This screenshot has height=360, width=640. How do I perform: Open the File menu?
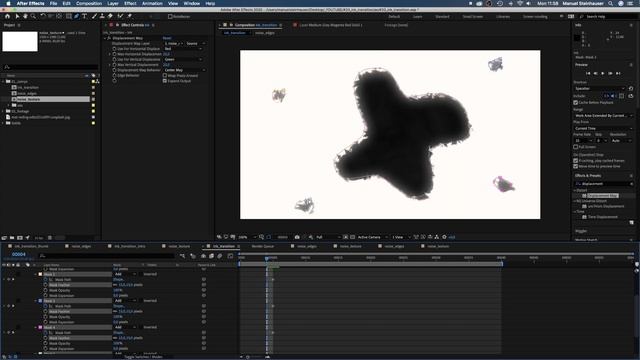pyautogui.click(x=53, y=3)
